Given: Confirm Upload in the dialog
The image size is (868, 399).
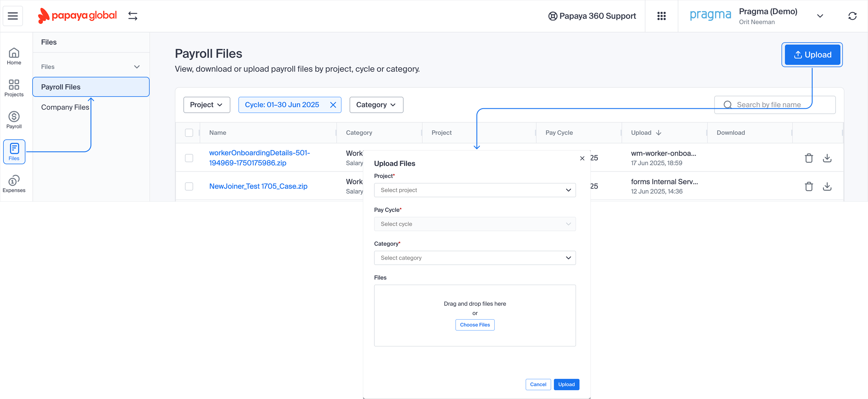Looking at the screenshot, I should pos(566,384).
